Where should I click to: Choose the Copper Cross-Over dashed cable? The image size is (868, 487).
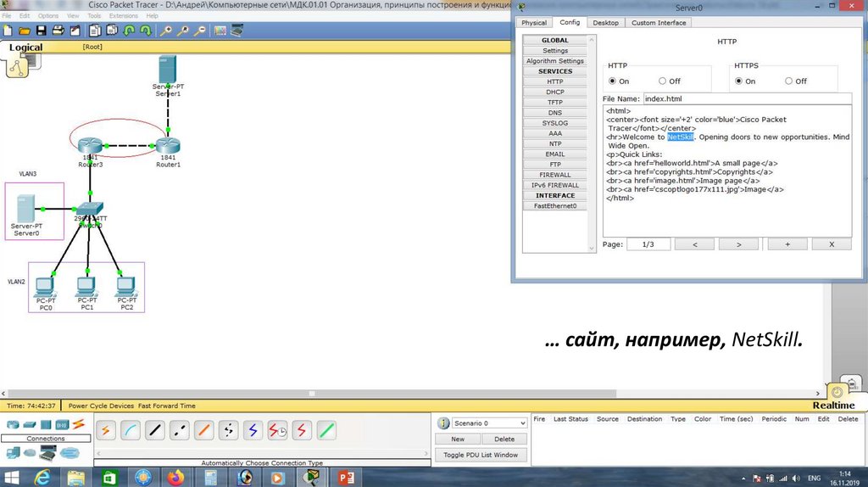tap(180, 430)
